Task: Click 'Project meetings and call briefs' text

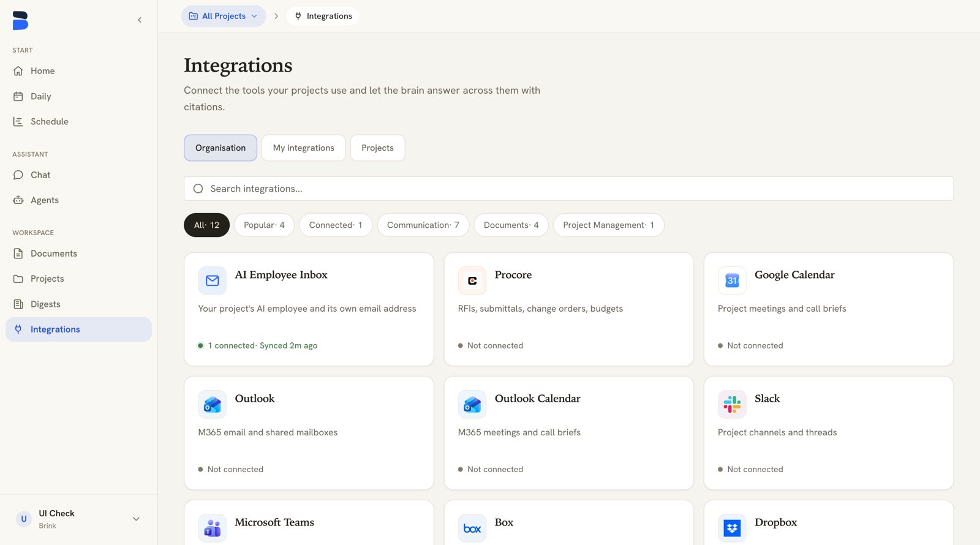Action: tap(782, 309)
